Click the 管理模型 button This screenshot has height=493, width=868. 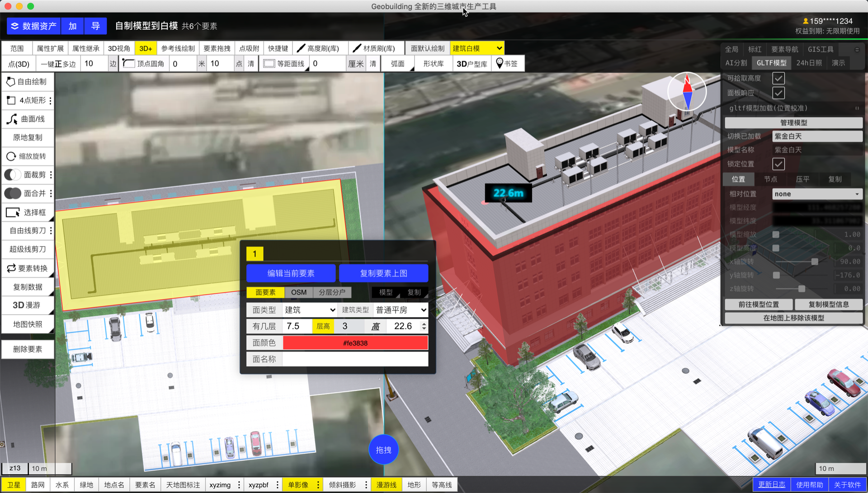pyautogui.click(x=793, y=122)
